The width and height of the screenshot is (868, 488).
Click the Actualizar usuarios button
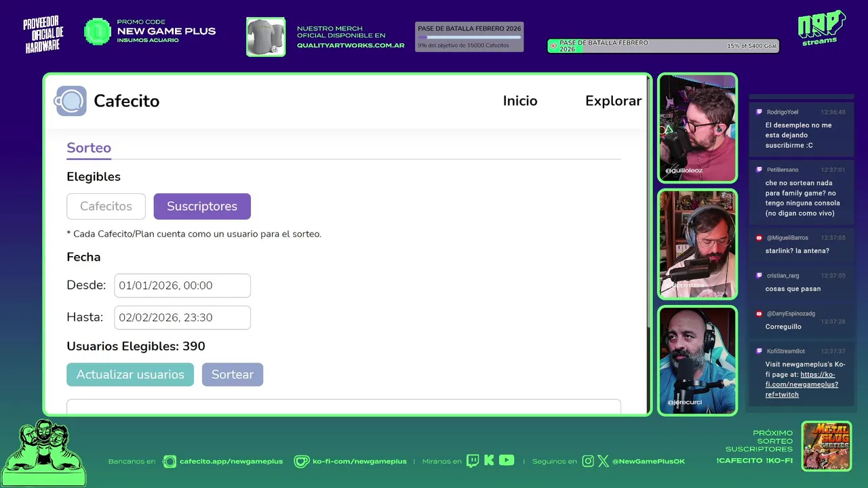point(130,374)
